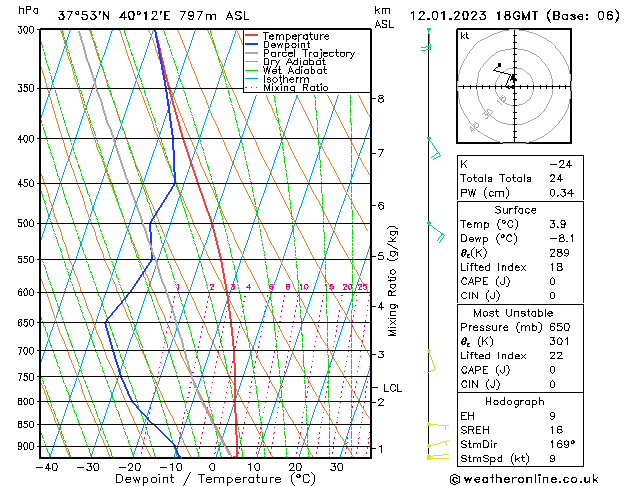
Task: Click the station coordinates title "37°53'N 40°12'E 797m ASL"
Action: [153, 16]
